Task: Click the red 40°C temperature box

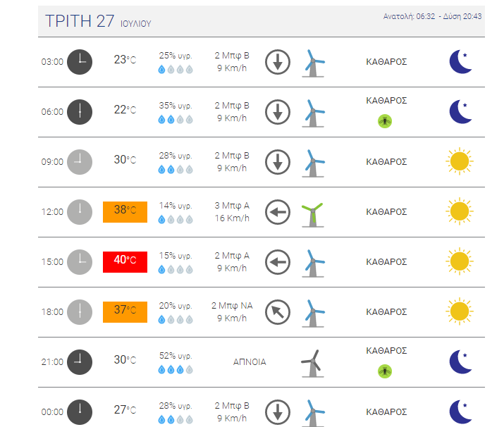Action: [x=125, y=261]
